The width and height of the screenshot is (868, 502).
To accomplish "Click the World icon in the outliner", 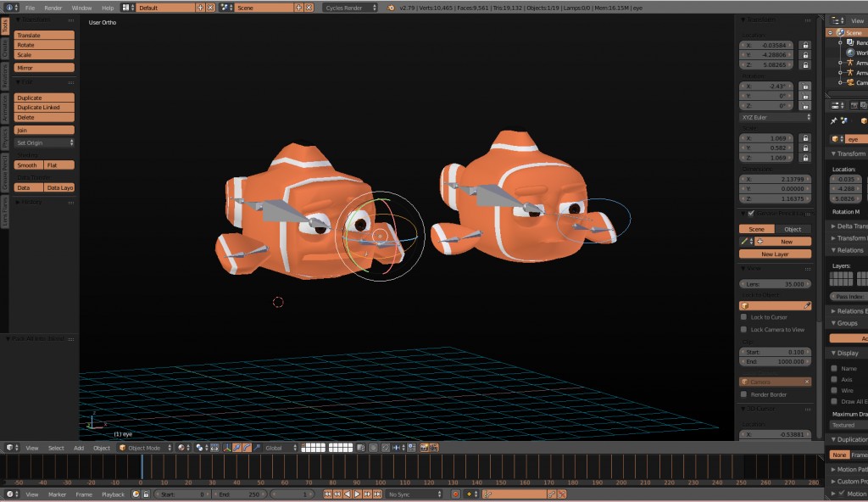I will pos(849,53).
